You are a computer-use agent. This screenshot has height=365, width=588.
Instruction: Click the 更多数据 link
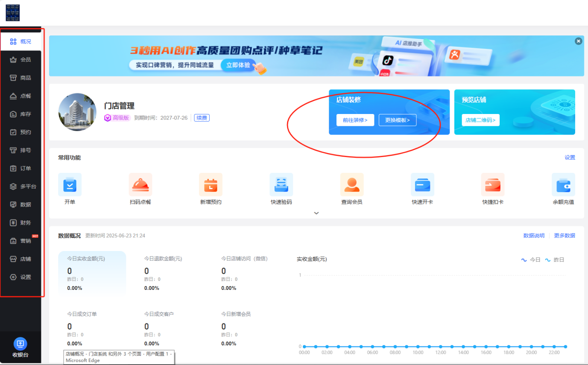564,236
